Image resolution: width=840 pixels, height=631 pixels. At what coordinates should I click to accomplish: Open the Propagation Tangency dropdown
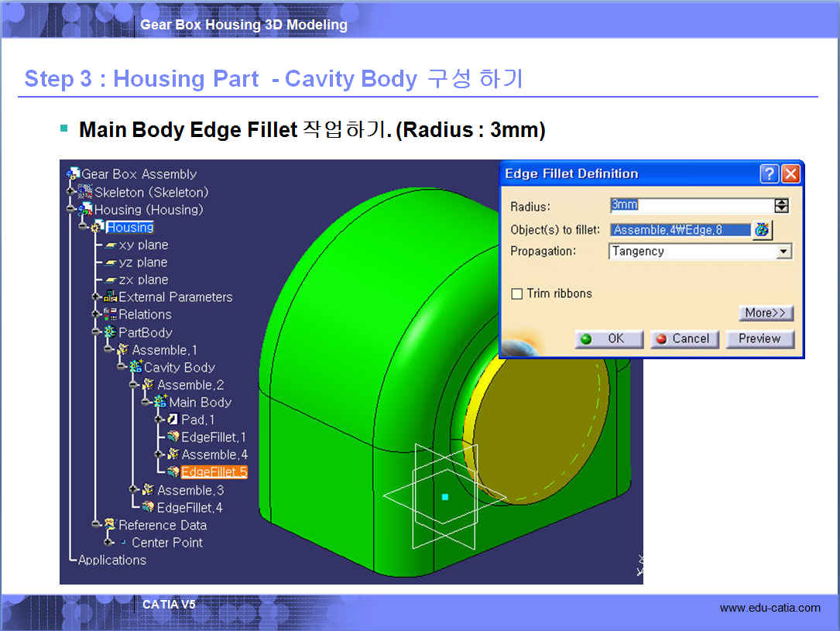click(x=783, y=252)
